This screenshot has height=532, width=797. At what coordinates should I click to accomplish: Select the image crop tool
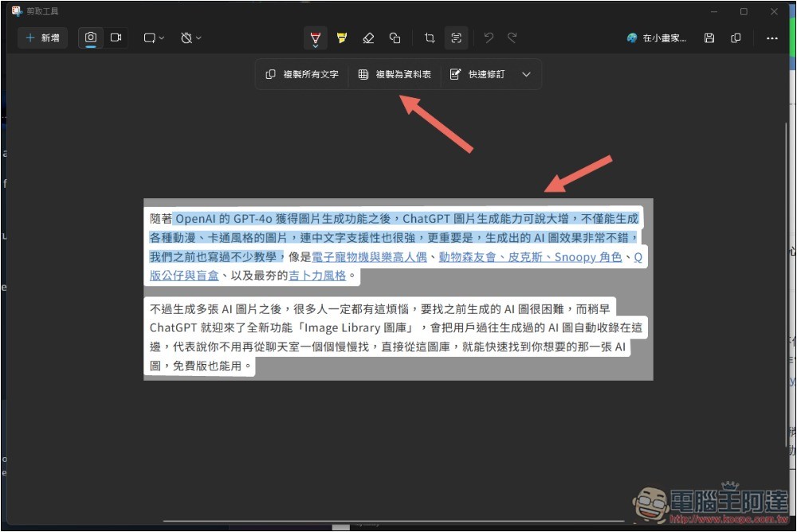click(x=430, y=37)
